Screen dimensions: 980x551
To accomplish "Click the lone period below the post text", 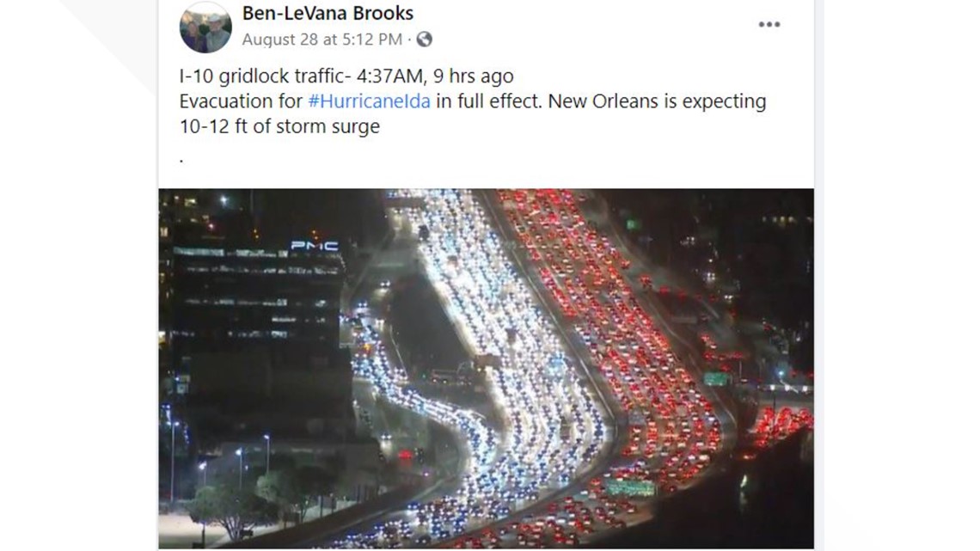I will [x=181, y=162].
